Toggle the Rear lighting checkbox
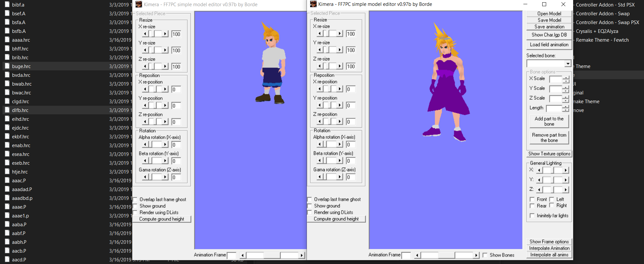This screenshot has width=644, height=264. (532, 206)
